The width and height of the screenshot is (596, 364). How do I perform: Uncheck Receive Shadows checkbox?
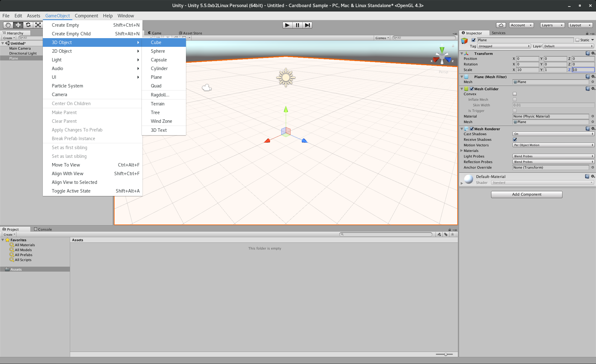515,140
